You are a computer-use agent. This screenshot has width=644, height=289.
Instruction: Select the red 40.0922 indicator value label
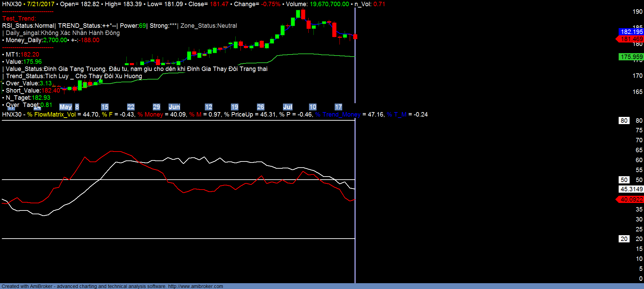(x=631, y=200)
